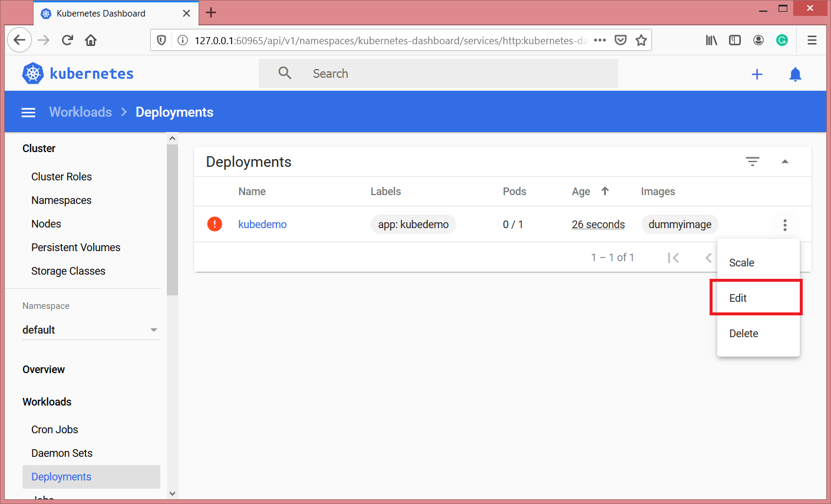Create new resource with plus icon
The image size is (831, 504).
pyautogui.click(x=757, y=74)
